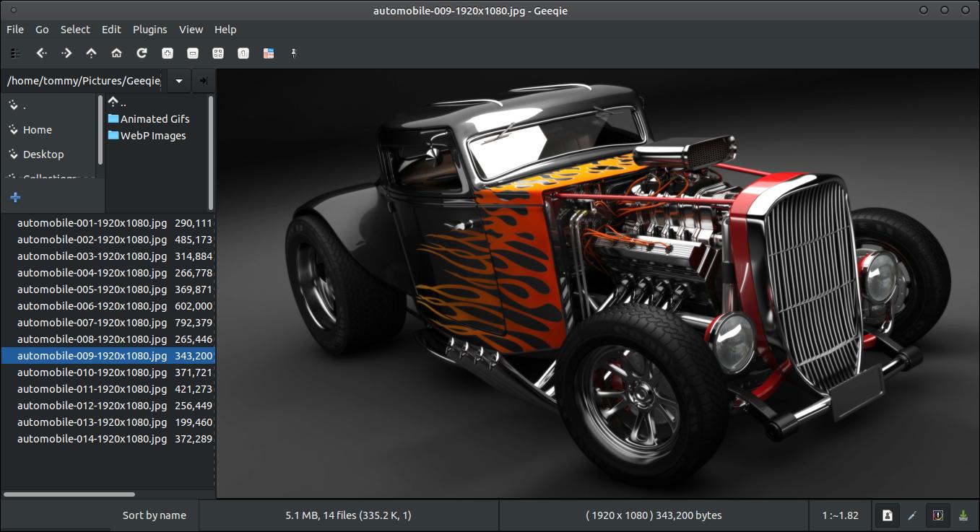Navigate up to the parent directory

click(x=91, y=53)
